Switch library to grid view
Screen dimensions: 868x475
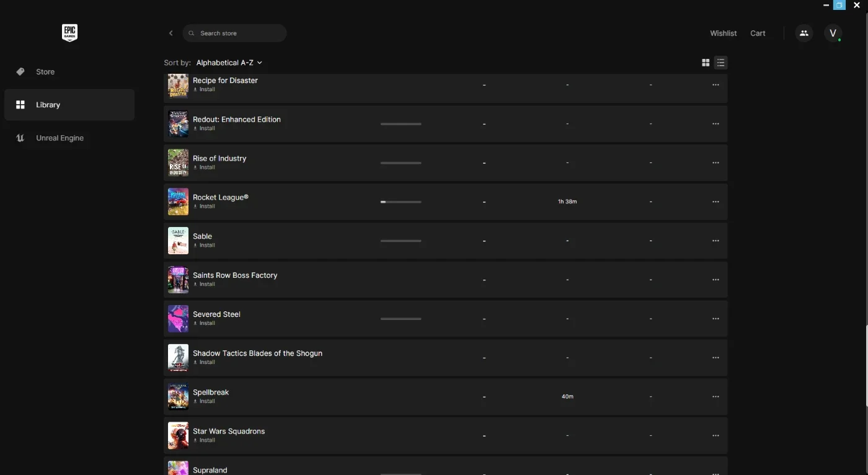[706, 63]
